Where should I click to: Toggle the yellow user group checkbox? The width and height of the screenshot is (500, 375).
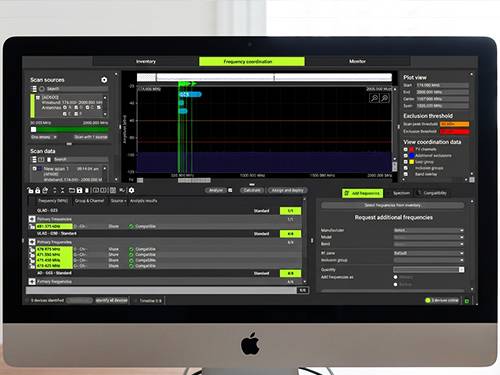(406, 162)
